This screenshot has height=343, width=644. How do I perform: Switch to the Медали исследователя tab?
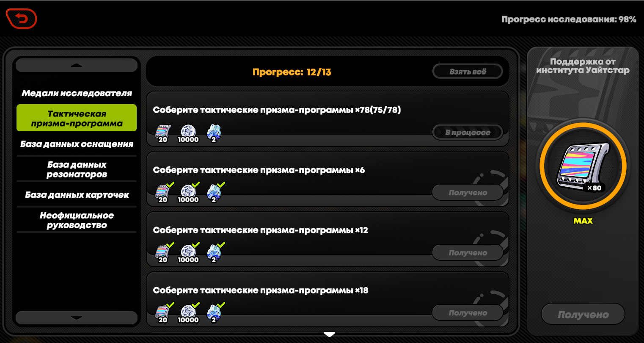tap(77, 93)
